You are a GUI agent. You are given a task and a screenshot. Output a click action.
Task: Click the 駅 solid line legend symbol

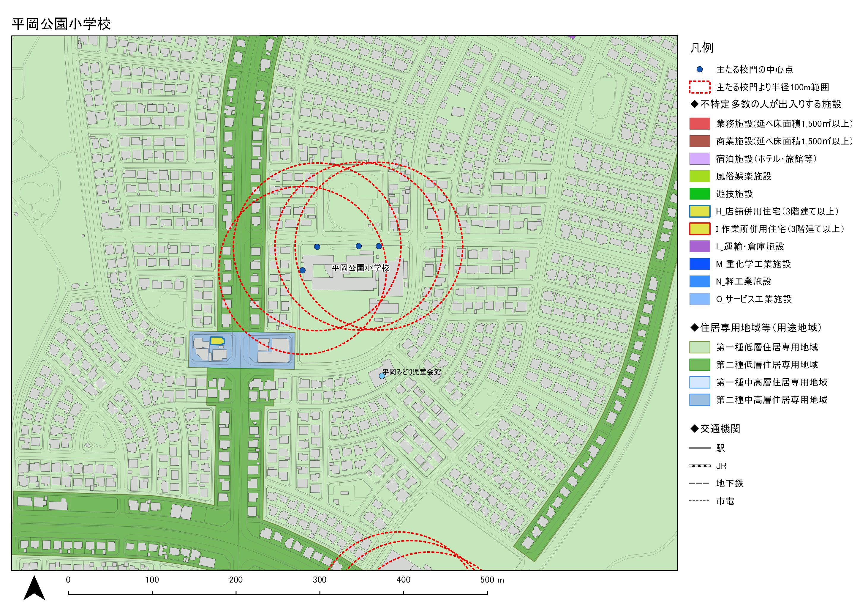[x=700, y=448]
